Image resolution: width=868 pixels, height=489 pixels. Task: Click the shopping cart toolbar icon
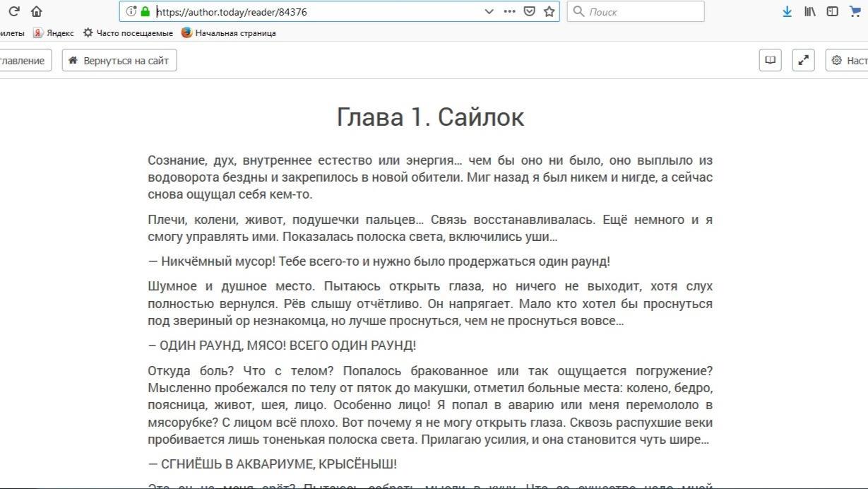click(856, 11)
